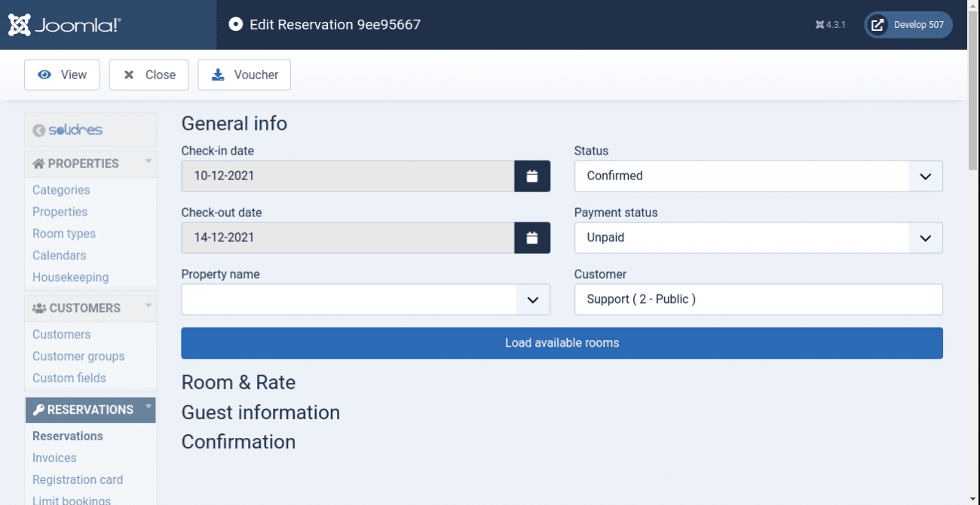Open check-in date calendar picker

click(532, 176)
